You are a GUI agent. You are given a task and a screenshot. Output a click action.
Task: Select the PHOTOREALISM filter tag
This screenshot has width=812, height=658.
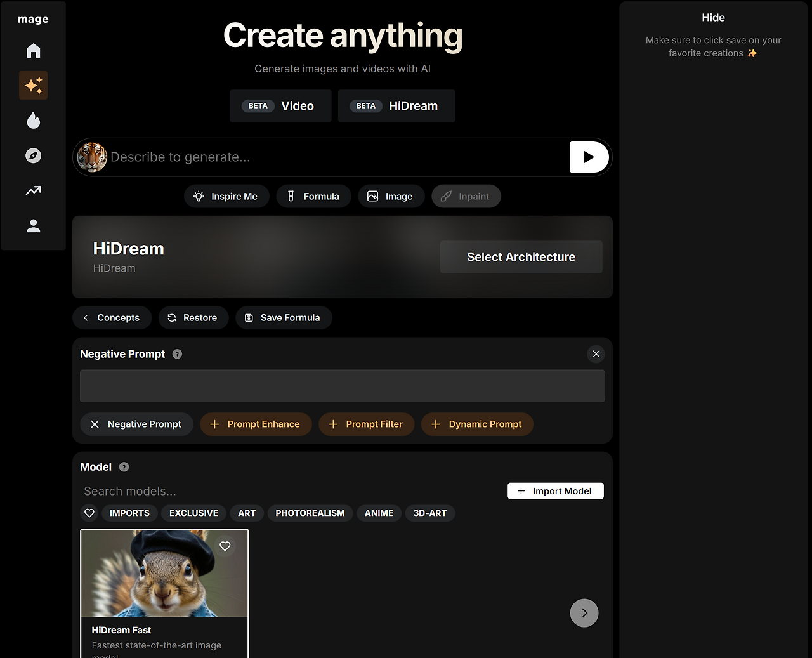[x=310, y=513]
